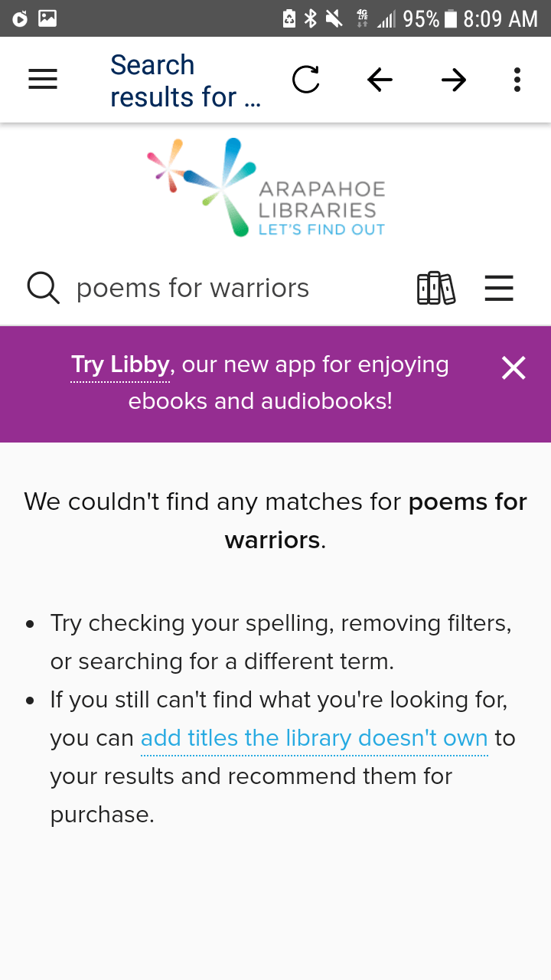Click 'add titles the library doesn't own'

[x=314, y=738]
